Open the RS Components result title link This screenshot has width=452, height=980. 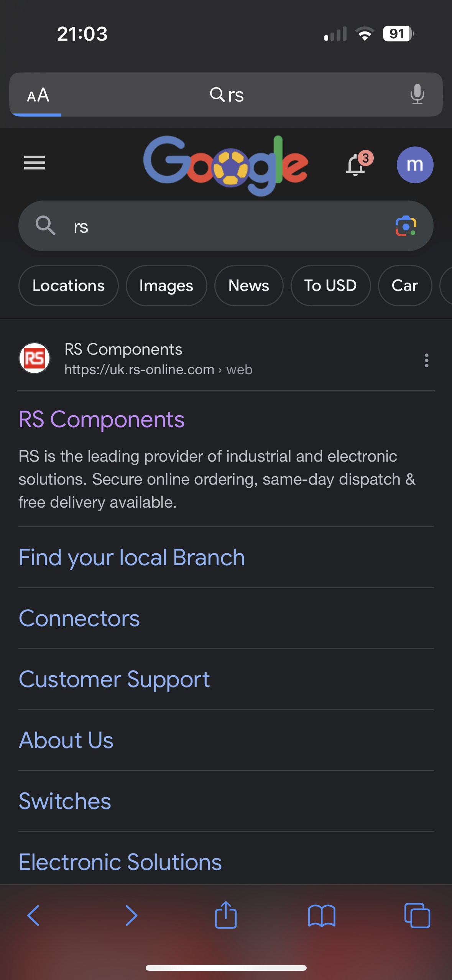tap(102, 419)
